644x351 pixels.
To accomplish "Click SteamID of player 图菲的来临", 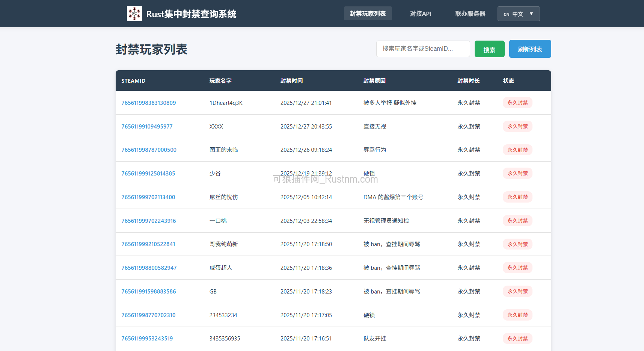I will point(149,150).
